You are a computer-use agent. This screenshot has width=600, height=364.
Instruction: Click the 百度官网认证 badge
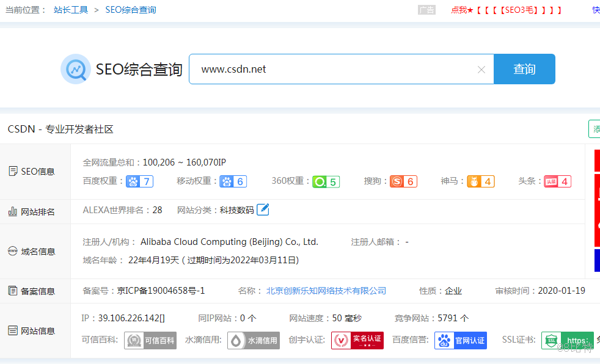460,340
